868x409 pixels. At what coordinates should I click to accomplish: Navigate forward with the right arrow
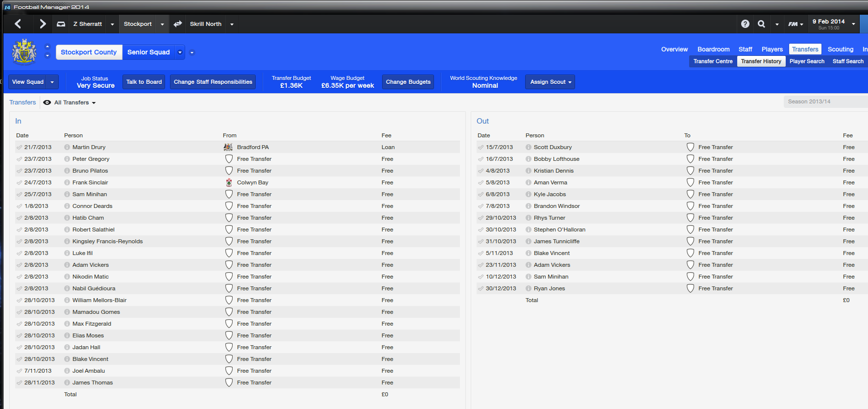click(x=43, y=24)
